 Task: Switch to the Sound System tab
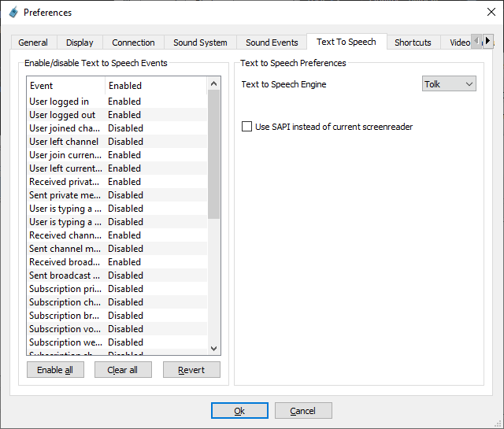(x=200, y=43)
